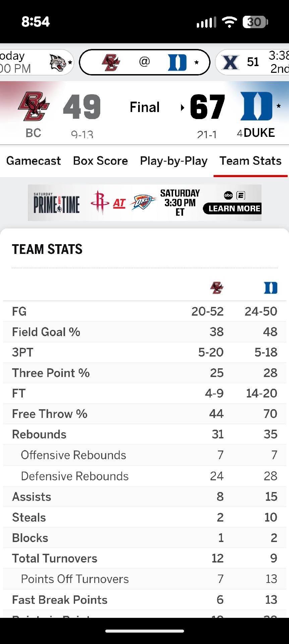
Task: Tap the Boston College logo in score header
Action: click(x=34, y=106)
